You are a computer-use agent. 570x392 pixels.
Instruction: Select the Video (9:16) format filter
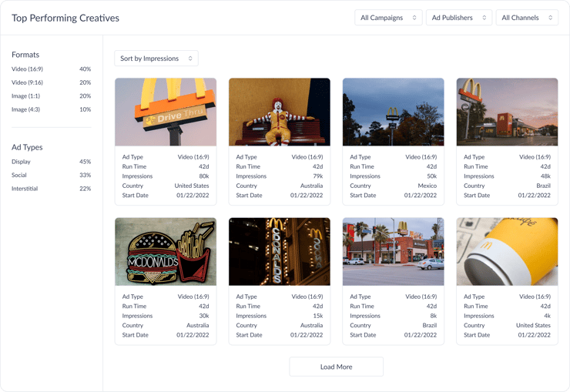pyautogui.click(x=26, y=82)
